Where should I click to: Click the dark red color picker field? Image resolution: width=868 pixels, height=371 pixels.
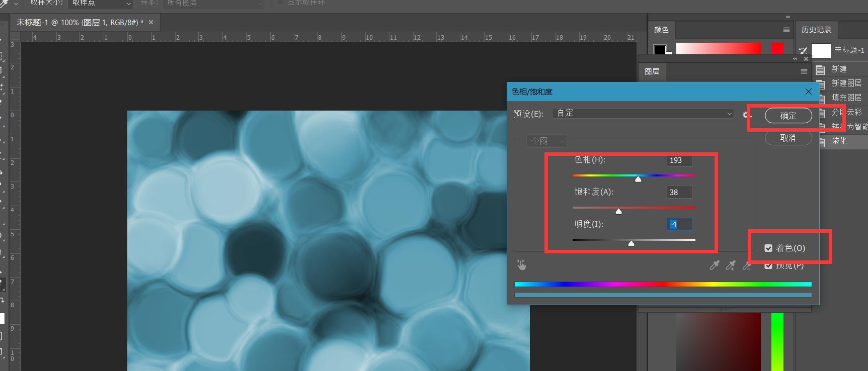point(718,342)
